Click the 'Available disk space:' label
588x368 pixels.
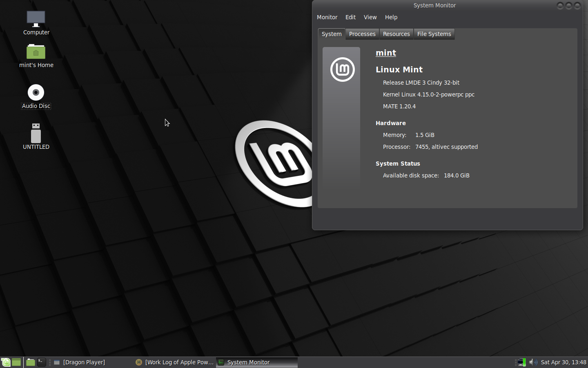411,175
